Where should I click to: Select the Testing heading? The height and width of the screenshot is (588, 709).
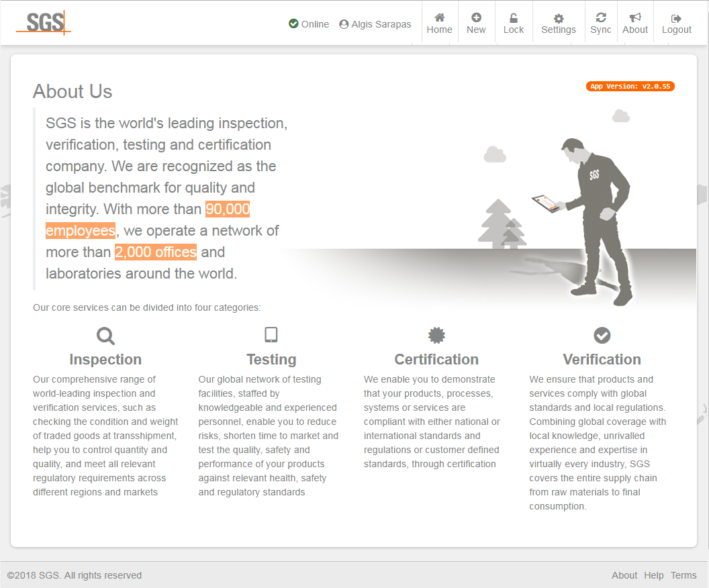click(x=271, y=359)
